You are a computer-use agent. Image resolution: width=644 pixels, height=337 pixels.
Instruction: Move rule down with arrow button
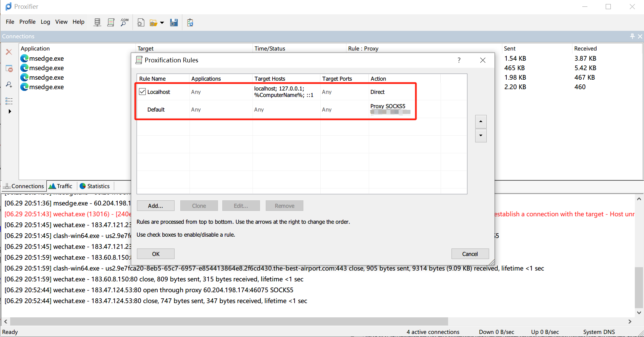click(481, 136)
